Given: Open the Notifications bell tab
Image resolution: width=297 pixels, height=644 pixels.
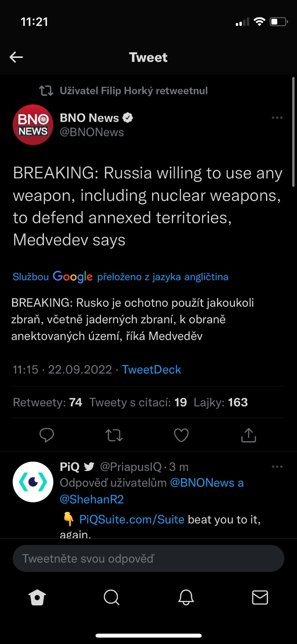Looking at the screenshot, I should click(x=186, y=598).
